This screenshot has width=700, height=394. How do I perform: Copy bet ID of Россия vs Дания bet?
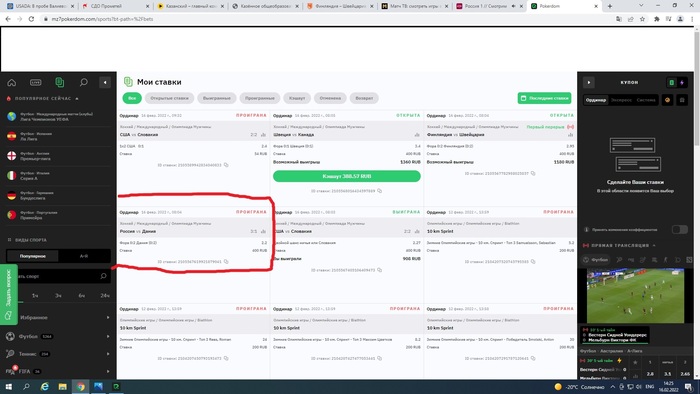[x=226, y=261]
